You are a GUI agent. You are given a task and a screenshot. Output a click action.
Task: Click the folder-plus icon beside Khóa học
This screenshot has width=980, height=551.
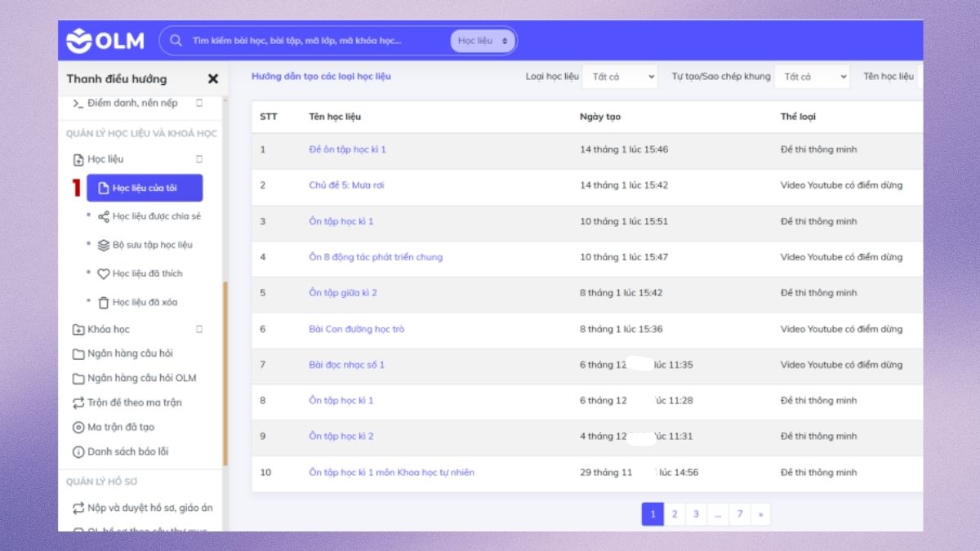(78, 330)
